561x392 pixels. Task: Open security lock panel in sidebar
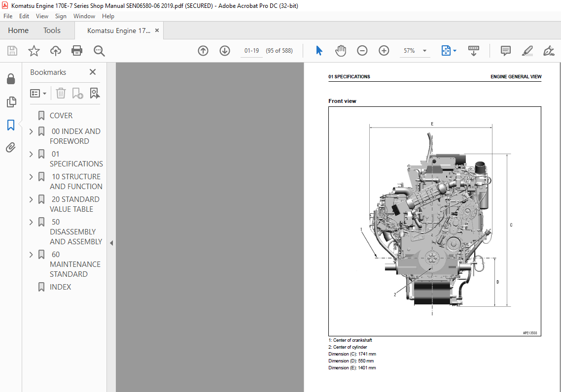coord(11,79)
